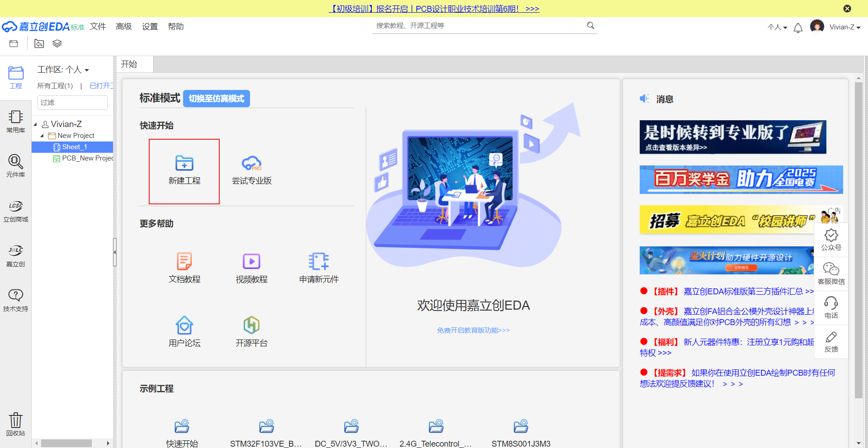Click the 是时候转到专业版了 banner
868x448 pixels.
click(733, 137)
